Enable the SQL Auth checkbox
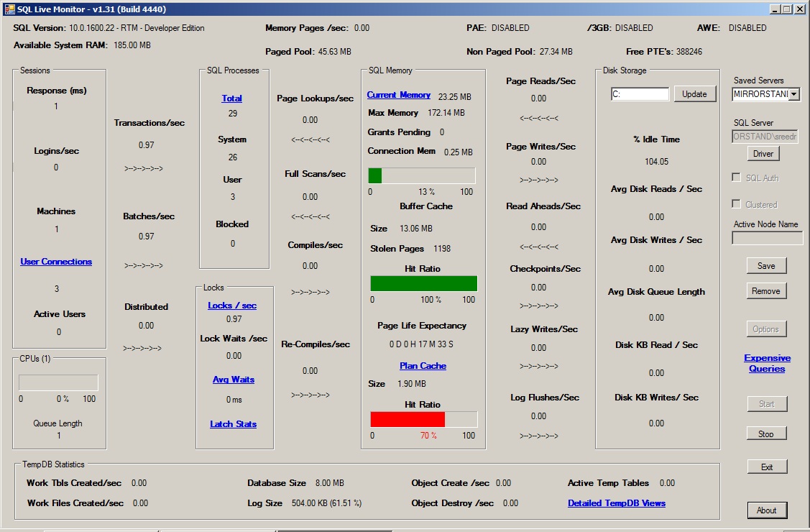This screenshot has height=532, width=810. click(x=736, y=178)
